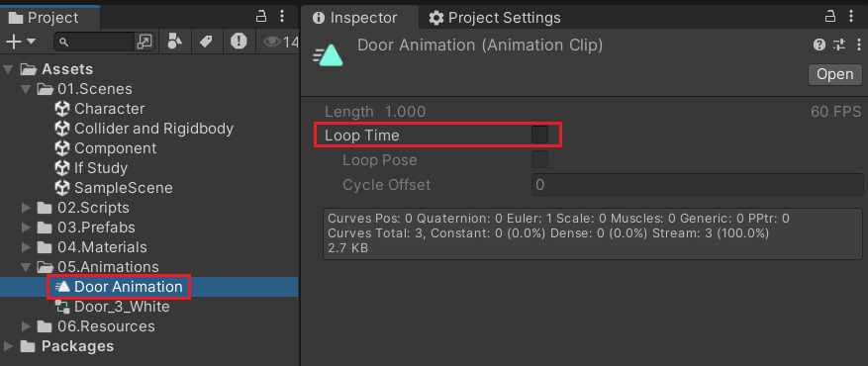Open Inspector panel three-dot menu

click(851, 17)
